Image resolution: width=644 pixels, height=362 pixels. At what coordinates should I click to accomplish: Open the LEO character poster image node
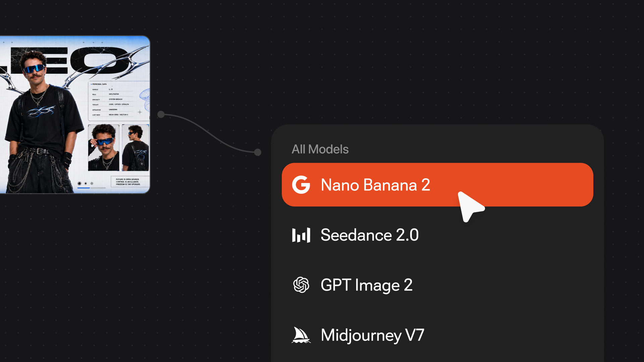pos(75,114)
